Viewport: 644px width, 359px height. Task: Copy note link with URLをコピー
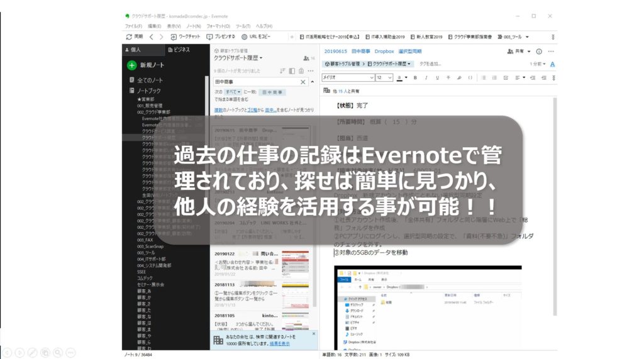(256, 36)
